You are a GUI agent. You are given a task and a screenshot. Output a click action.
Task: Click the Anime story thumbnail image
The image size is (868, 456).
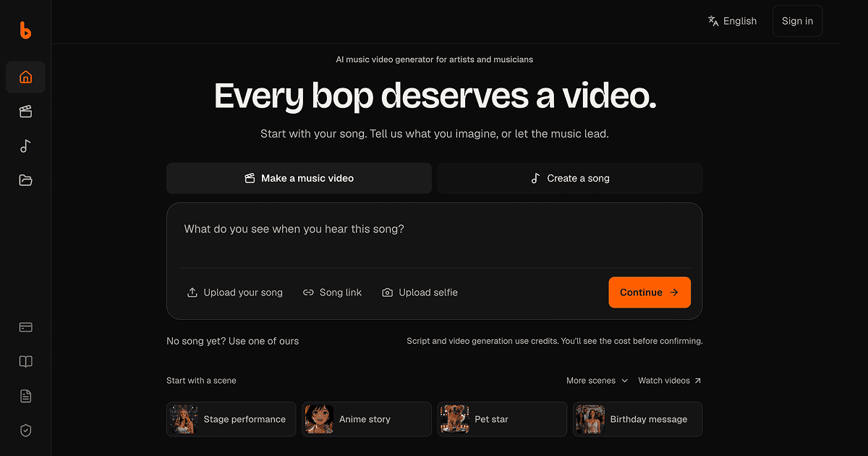pos(319,419)
